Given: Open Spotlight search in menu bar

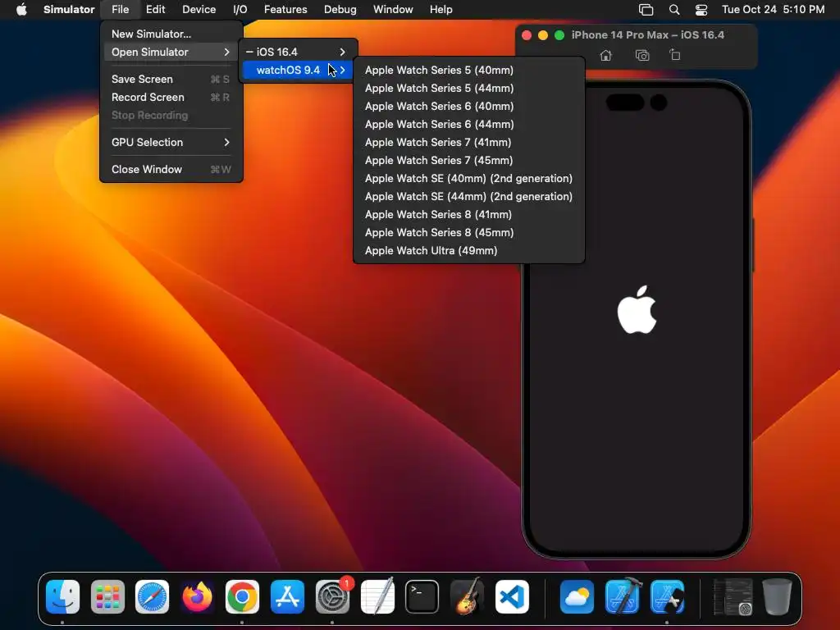Looking at the screenshot, I should pyautogui.click(x=674, y=9).
